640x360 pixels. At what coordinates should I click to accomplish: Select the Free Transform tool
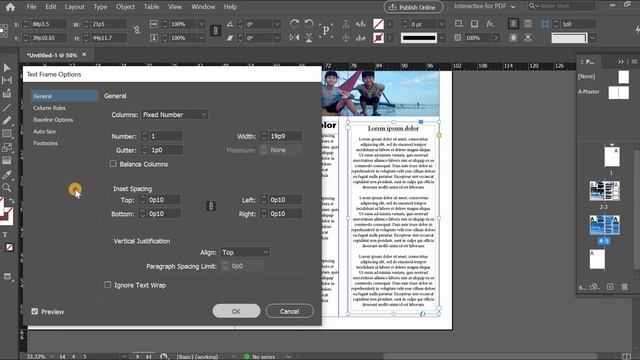pyautogui.click(x=7, y=147)
